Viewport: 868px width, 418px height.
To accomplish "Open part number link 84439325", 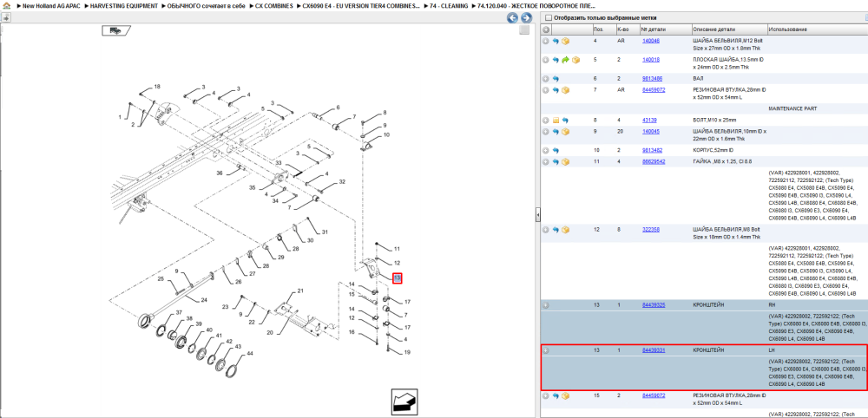I will pyautogui.click(x=654, y=305).
